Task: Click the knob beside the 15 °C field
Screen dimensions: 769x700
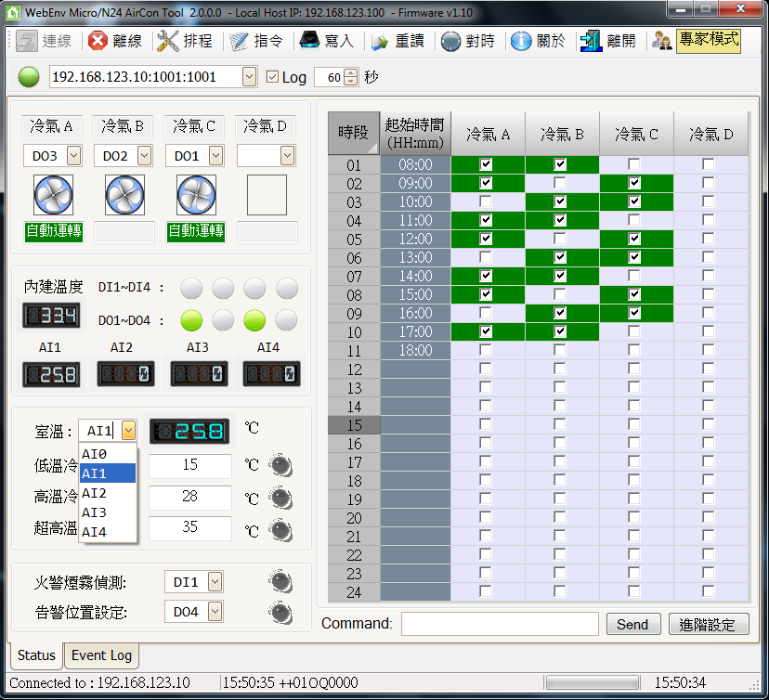Action: coord(281,465)
